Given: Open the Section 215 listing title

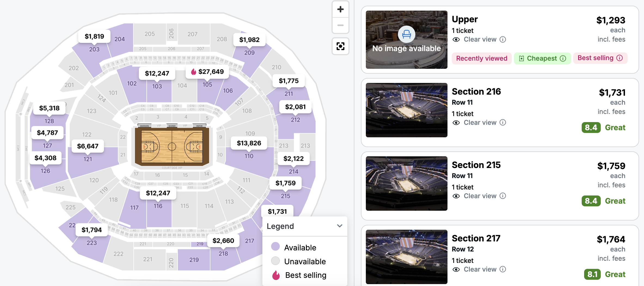Looking at the screenshot, I should pyautogui.click(x=476, y=165).
